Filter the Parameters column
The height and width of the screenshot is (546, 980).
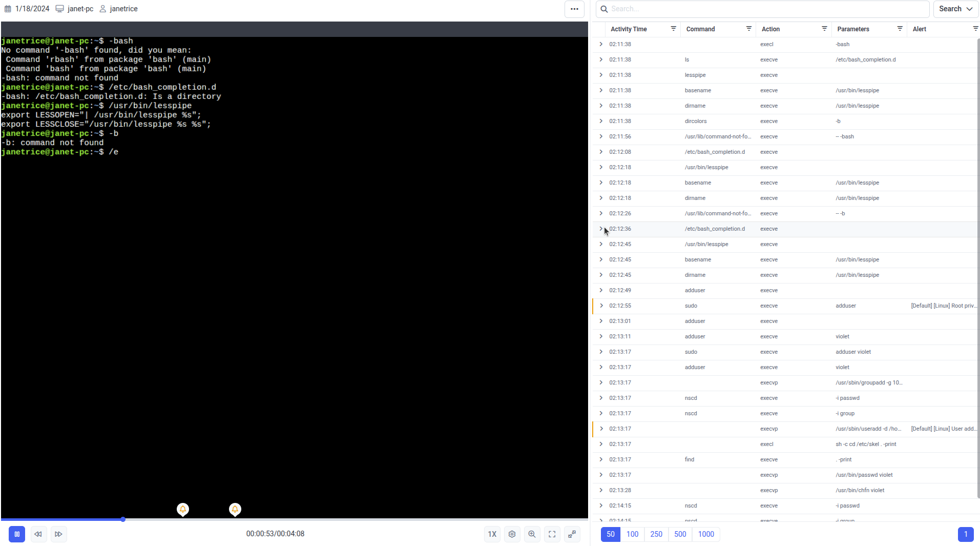(900, 29)
